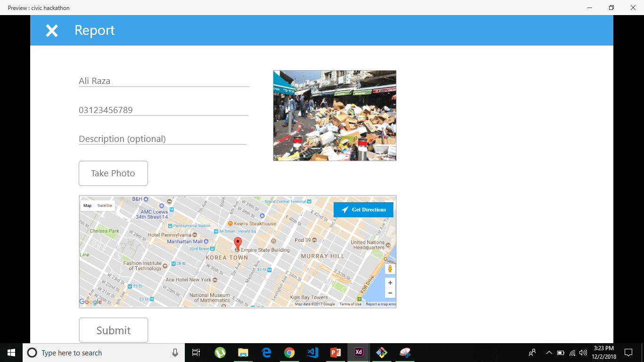
Task: Minimize the Preview window
Action: click(x=590, y=8)
